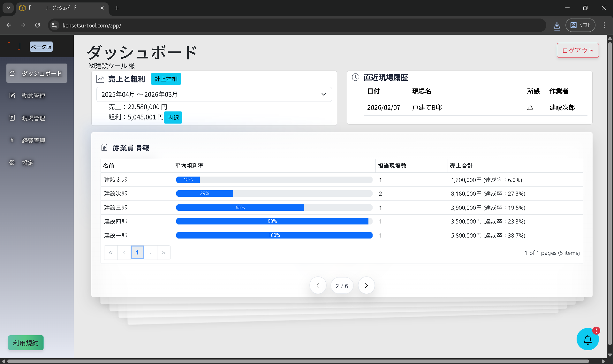Go to next dashboard card with right arrow
613x364 pixels.
(366, 285)
